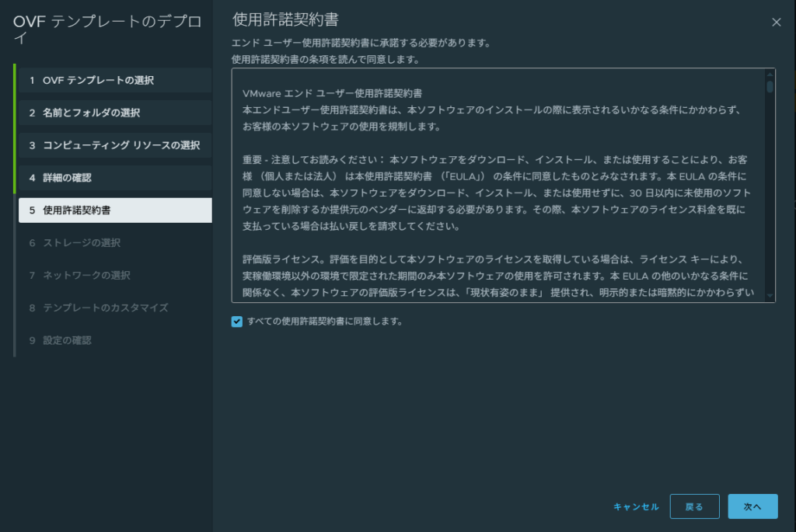Click the EULA scrollbar thumb
The image size is (796, 532).
point(770,87)
